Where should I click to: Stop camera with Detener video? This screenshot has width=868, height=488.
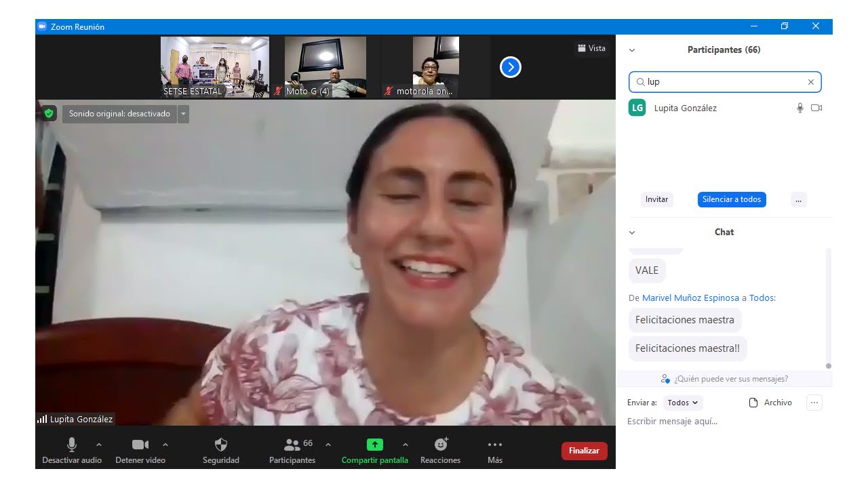(x=140, y=451)
